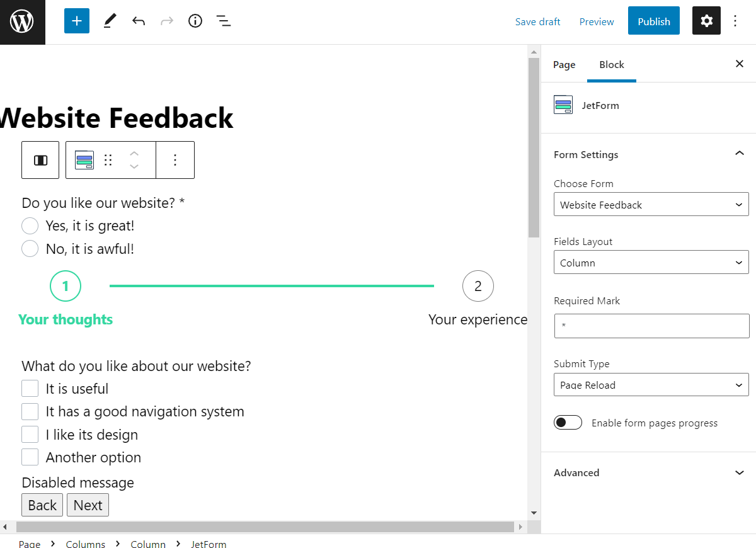Click the Redo arrow icon
Viewport: 756px width, 548px height.
(x=166, y=21)
